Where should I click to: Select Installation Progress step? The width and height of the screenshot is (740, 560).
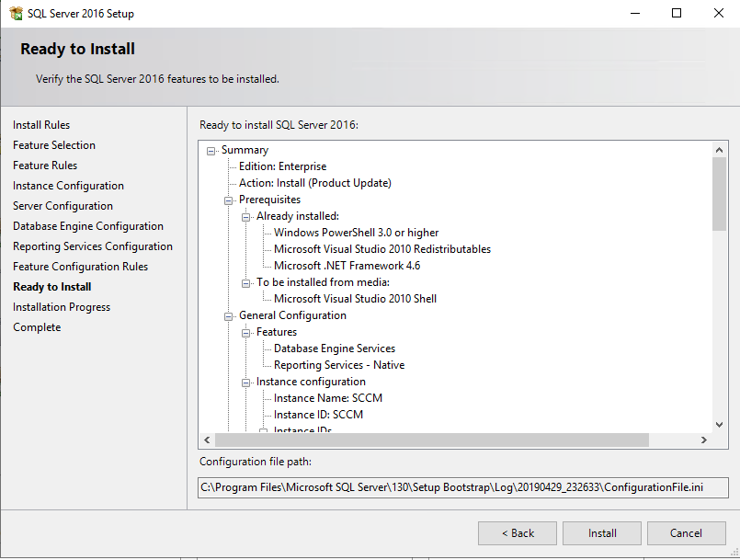62,307
